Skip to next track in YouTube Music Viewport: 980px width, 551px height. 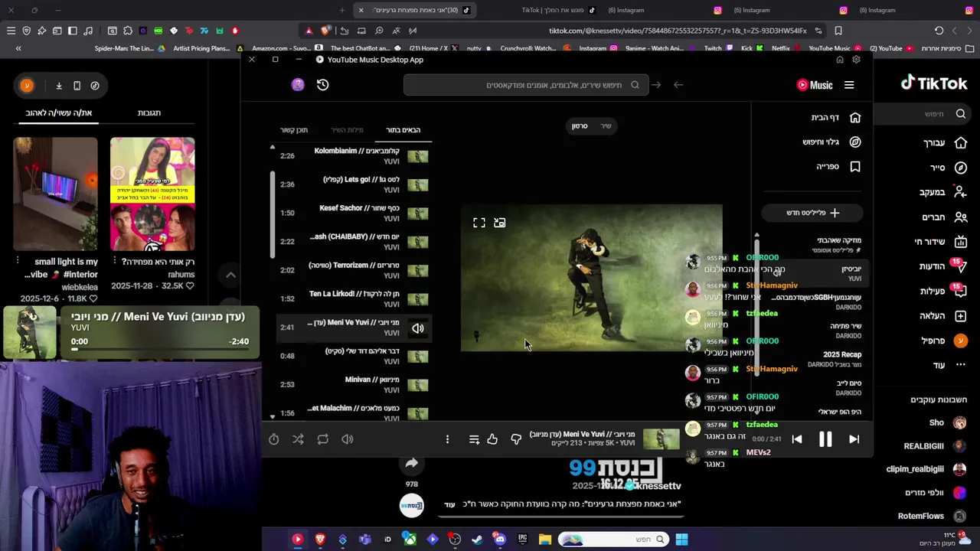[854, 439]
